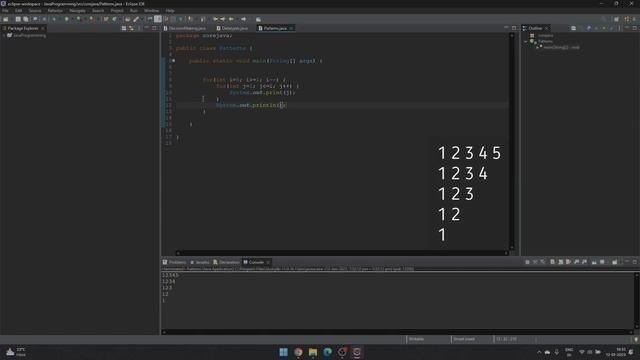This screenshot has height=360, width=640.
Task: Select the main(String[]) method in Outline
Action: click(561, 47)
